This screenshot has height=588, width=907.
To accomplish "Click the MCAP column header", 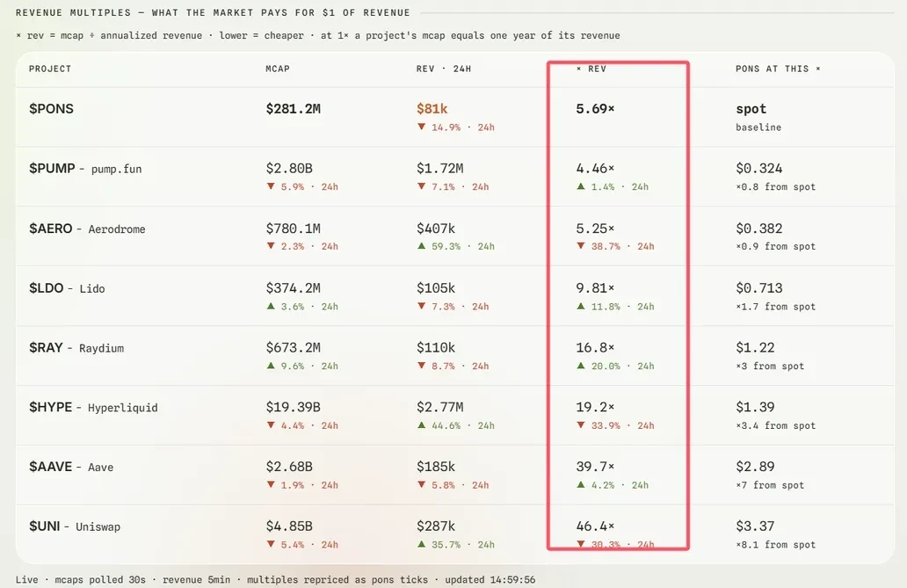I will [278, 69].
